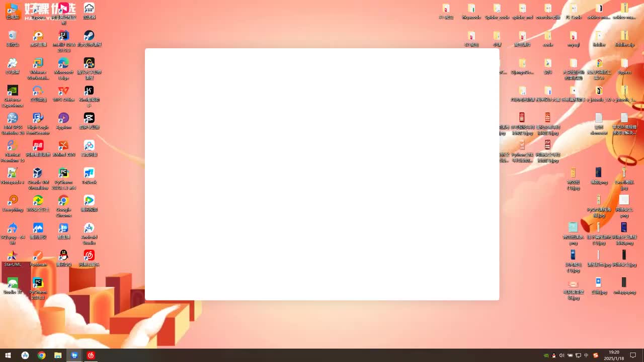644x362 pixels.
Task: Select the demo.txt text file
Action: coord(599,124)
